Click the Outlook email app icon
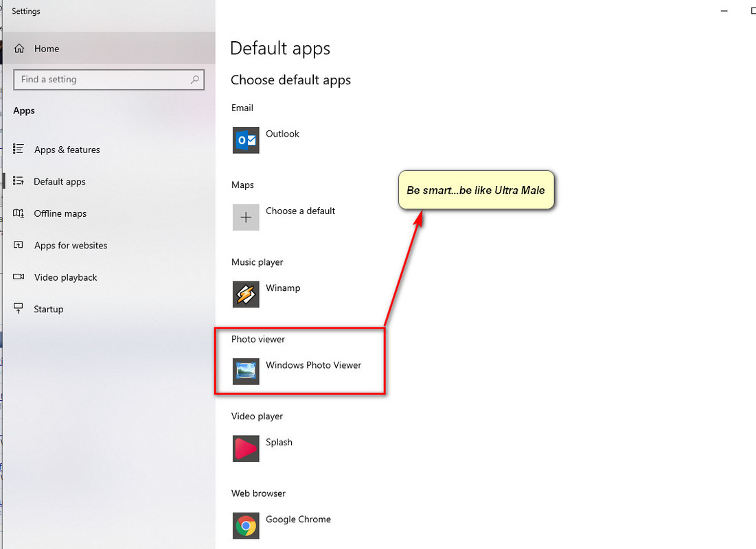The width and height of the screenshot is (756, 549). [x=246, y=140]
